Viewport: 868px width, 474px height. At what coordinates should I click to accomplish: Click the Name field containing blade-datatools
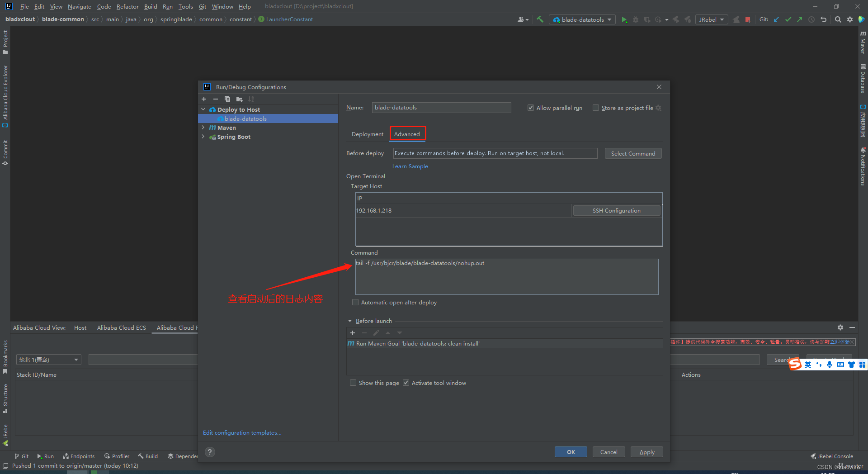(441, 108)
